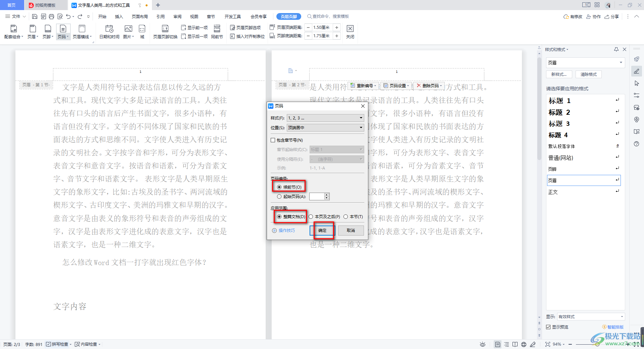Click the 页眉横线 header line icon

[82, 32]
